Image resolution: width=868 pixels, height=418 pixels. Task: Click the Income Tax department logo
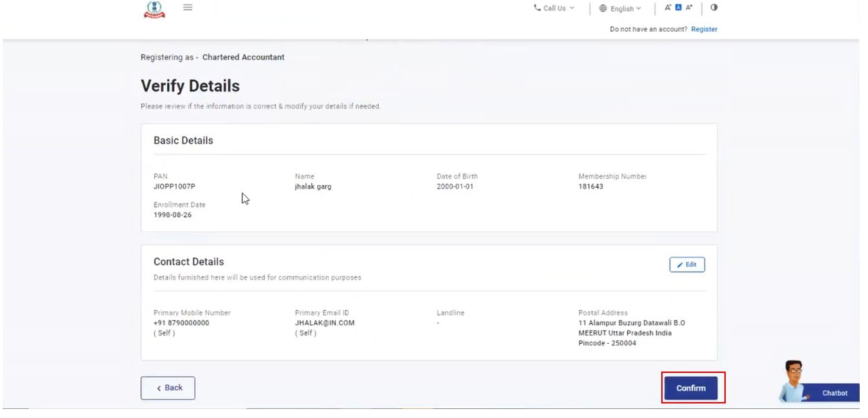point(154,10)
